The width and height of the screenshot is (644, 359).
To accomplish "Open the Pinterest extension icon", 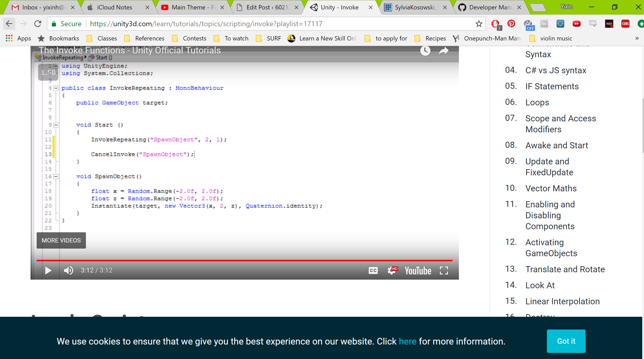I will [x=511, y=24].
